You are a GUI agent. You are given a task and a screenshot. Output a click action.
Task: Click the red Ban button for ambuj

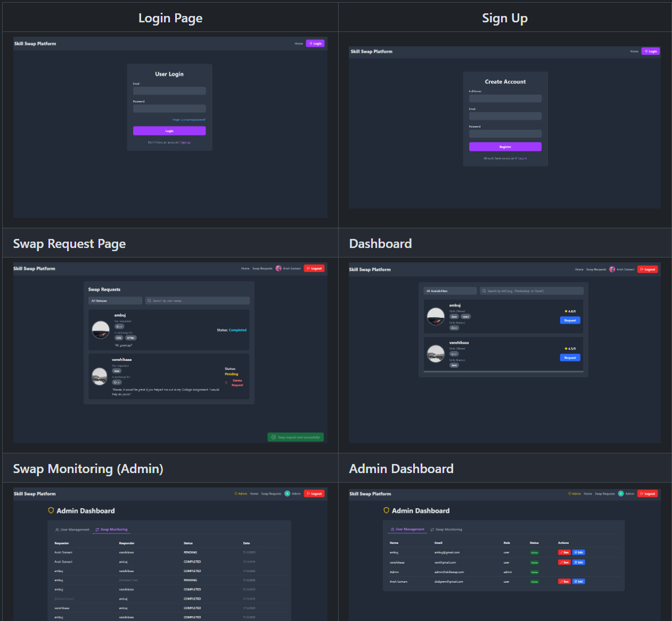[564, 552]
